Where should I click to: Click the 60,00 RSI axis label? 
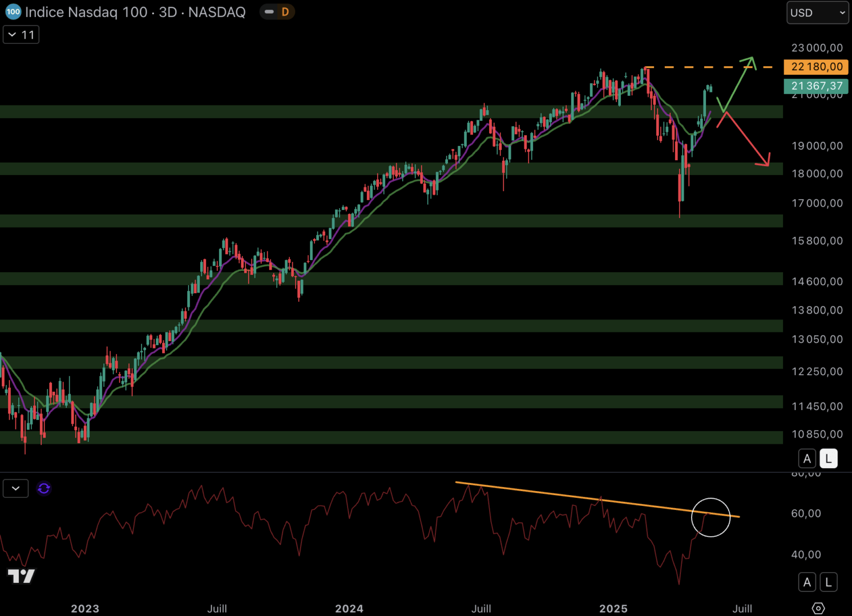(806, 513)
